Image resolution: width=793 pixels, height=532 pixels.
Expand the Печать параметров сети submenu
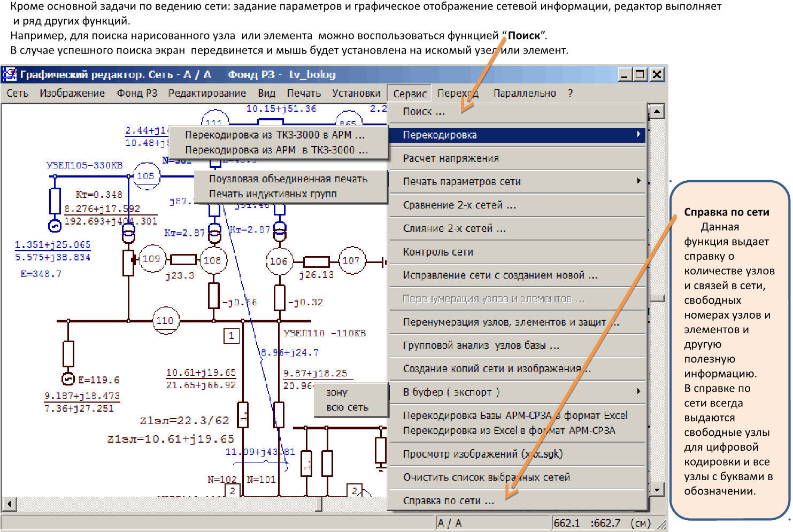(x=638, y=181)
